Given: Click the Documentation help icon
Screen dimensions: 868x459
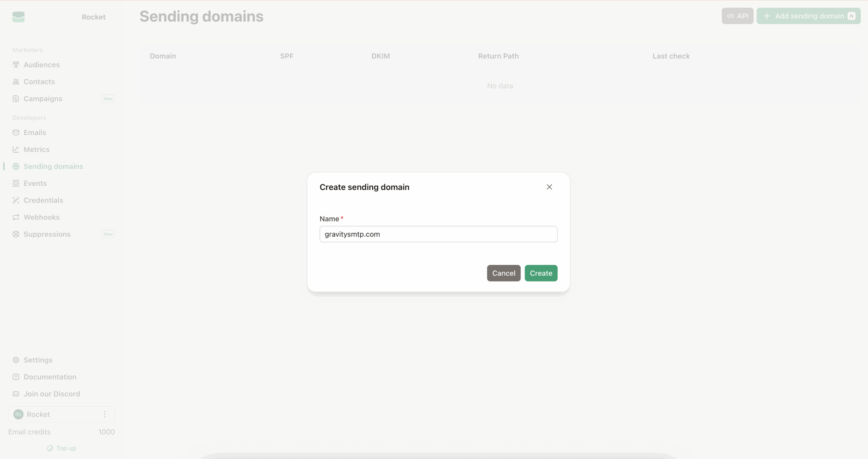Looking at the screenshot, I should point(16,377).
